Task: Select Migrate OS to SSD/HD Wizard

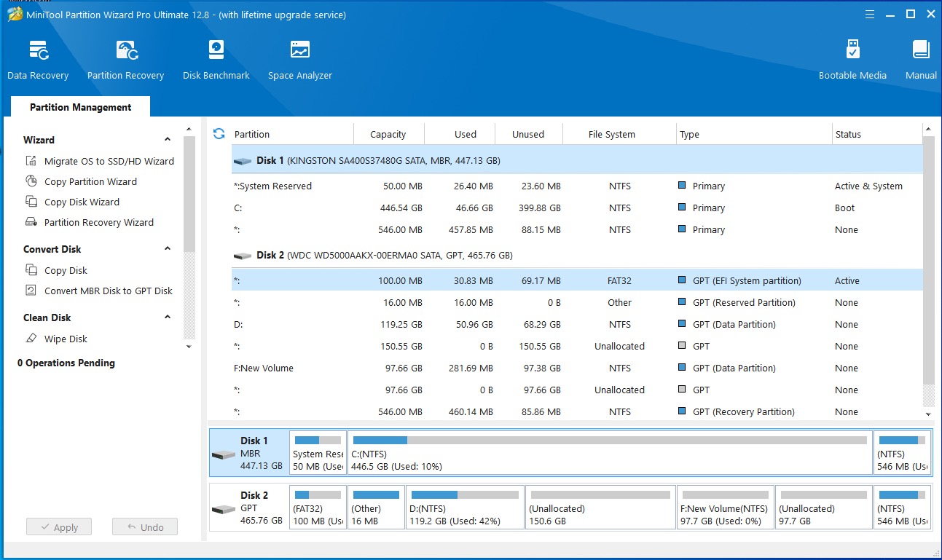Action: point(109,161)
